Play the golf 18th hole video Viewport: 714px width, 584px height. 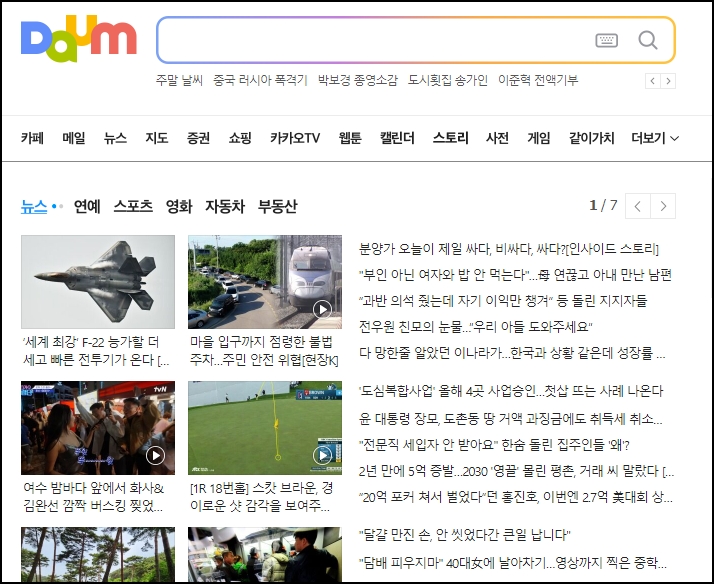(322, 455)
